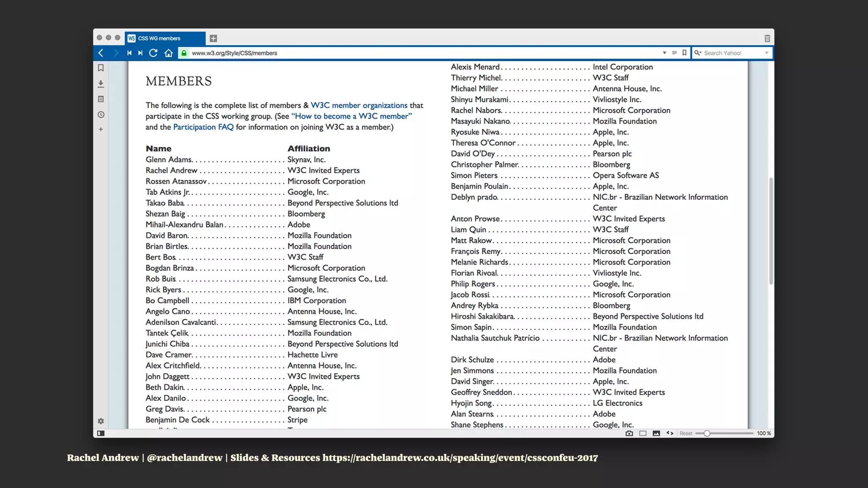This screenshot has height=488, width=868.
Task: Click the Reload page button
Action: coord(153,53)
